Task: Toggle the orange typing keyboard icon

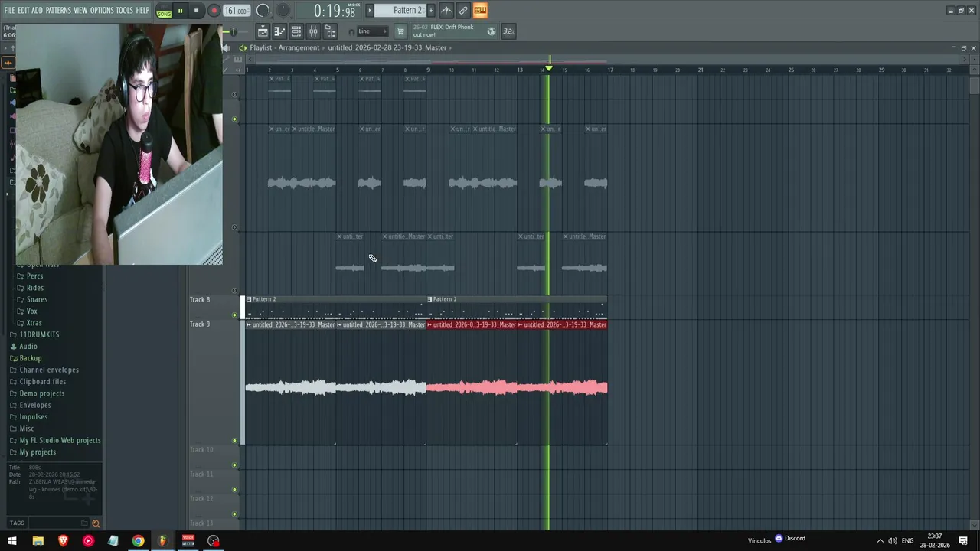Action: click(480, 10)
